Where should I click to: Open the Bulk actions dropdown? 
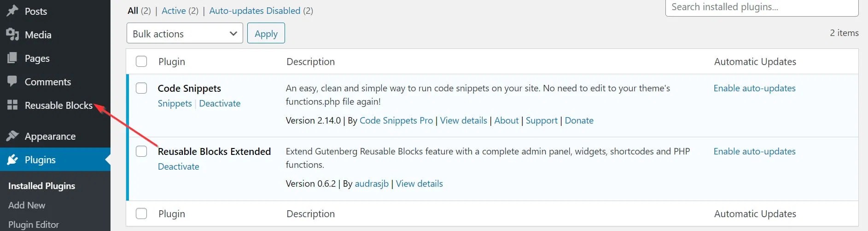click(x=185, y=34)
